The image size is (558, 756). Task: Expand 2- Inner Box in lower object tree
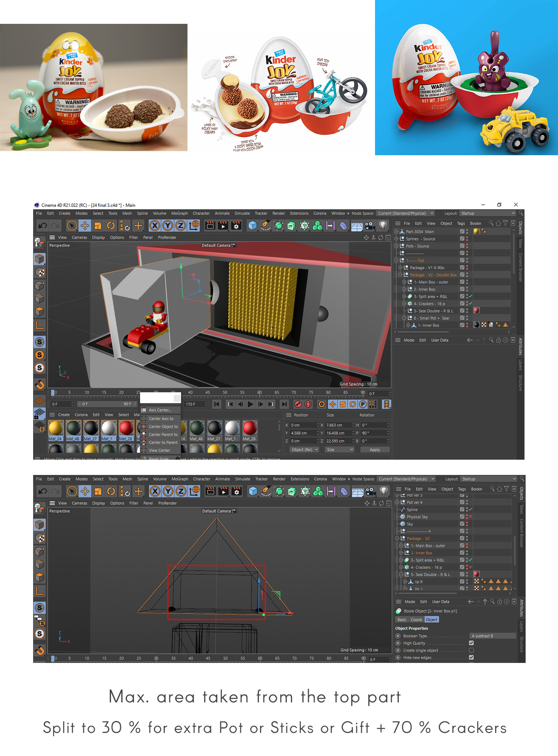pyautogui.click(x=401, y=553)
